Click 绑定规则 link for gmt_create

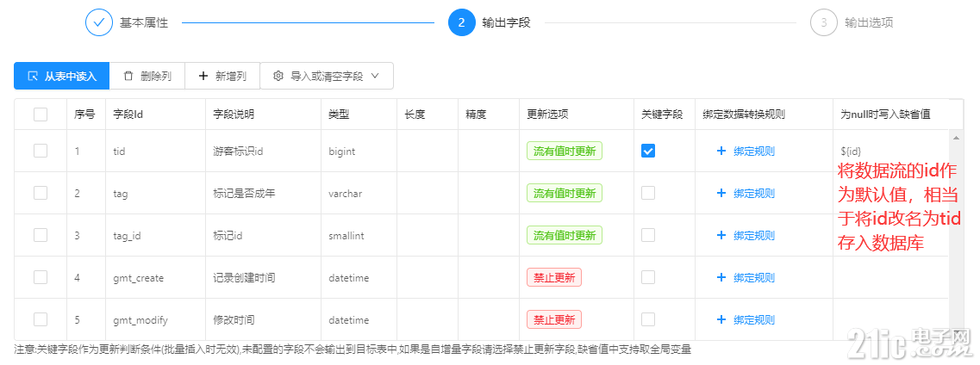754,277
